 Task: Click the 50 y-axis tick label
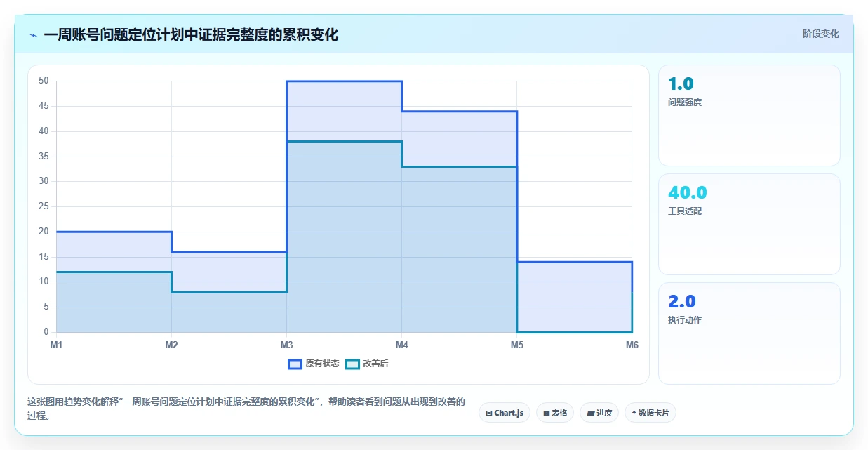tap(44, 81)
